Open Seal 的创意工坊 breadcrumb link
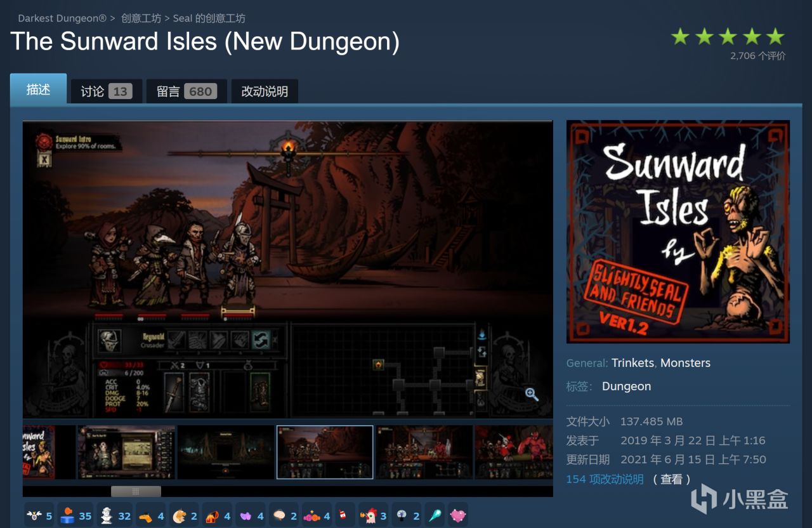Screen dimensions: 812x528 tap(209, 18)
